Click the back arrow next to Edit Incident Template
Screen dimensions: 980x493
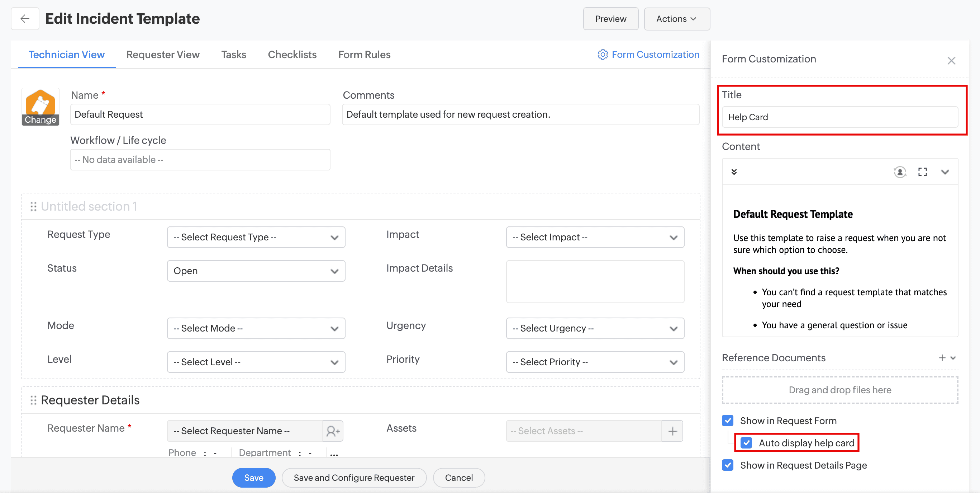pos(25,19)
